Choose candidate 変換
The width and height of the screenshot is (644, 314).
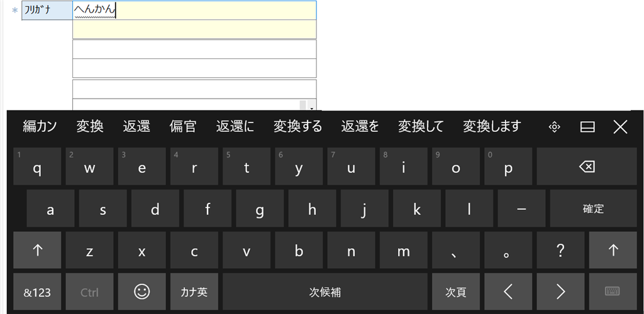tap(90, 126)
